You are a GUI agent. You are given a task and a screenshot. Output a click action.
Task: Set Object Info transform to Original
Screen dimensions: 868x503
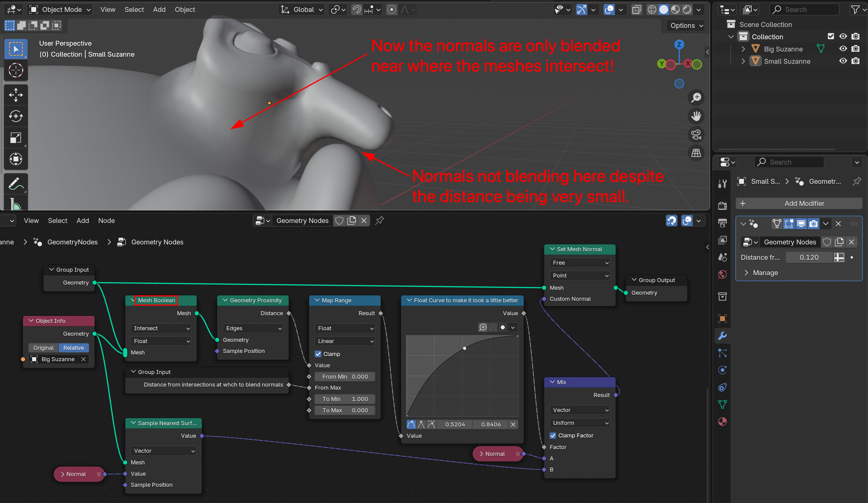(x=43, y=348)
